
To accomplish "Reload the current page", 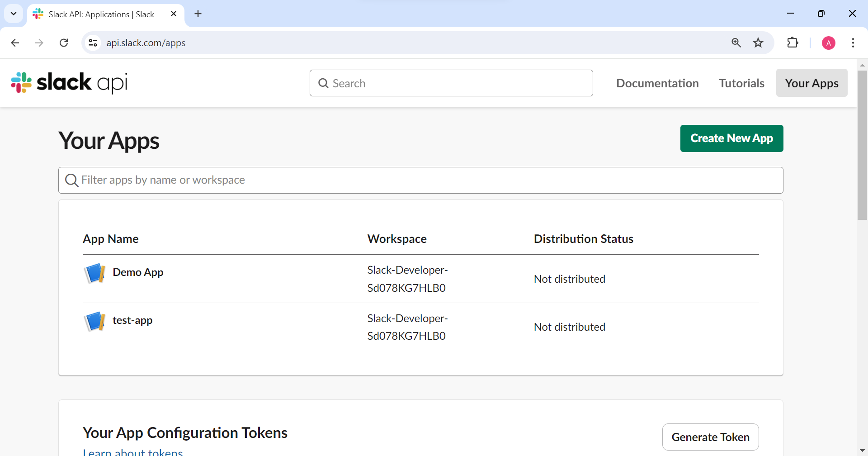I will click(x=64, y=43).
